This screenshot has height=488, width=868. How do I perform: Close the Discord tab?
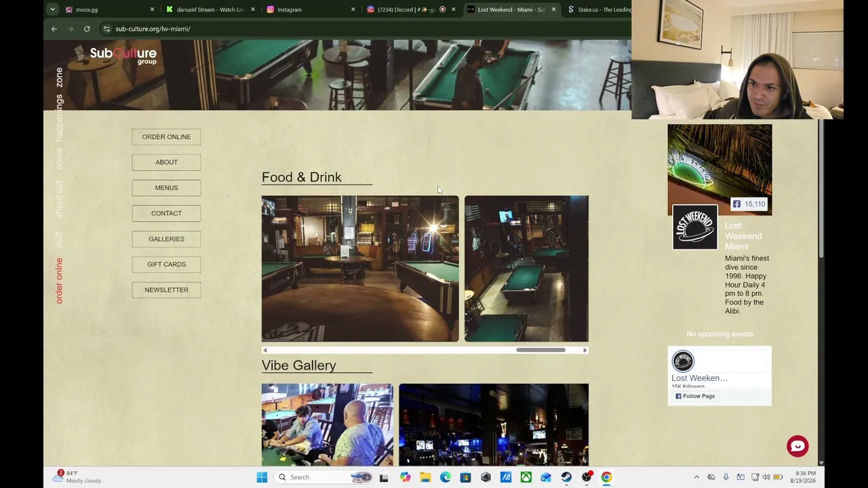pos(453,9)
